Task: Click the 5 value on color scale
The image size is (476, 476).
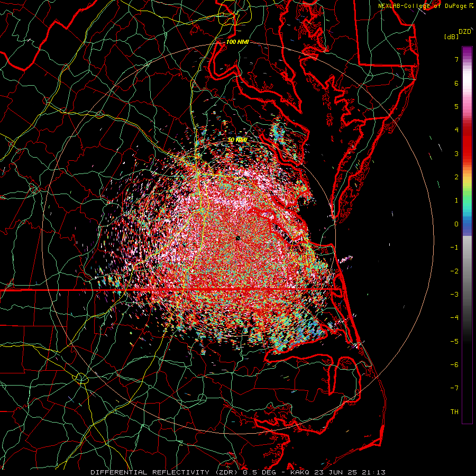Action: [x=456, y=106]
